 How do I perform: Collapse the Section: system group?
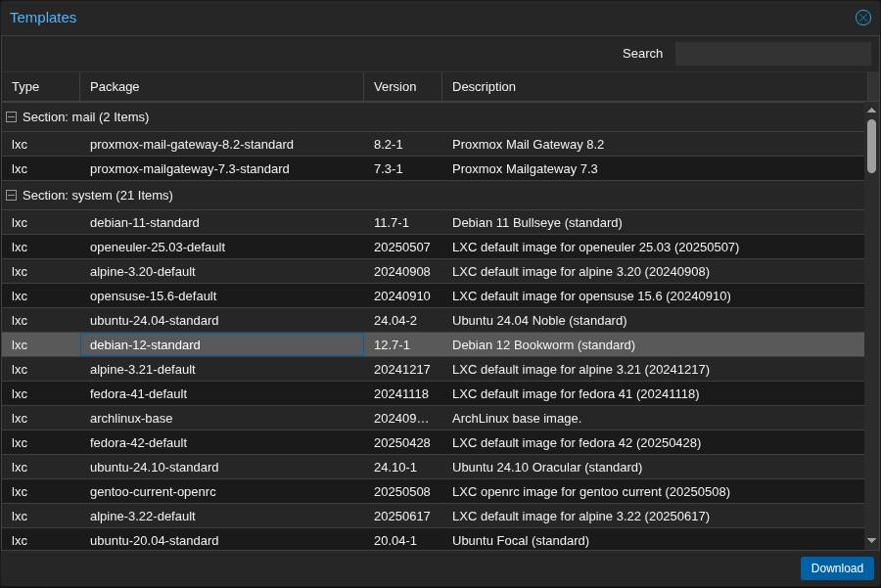pos(11,195)
